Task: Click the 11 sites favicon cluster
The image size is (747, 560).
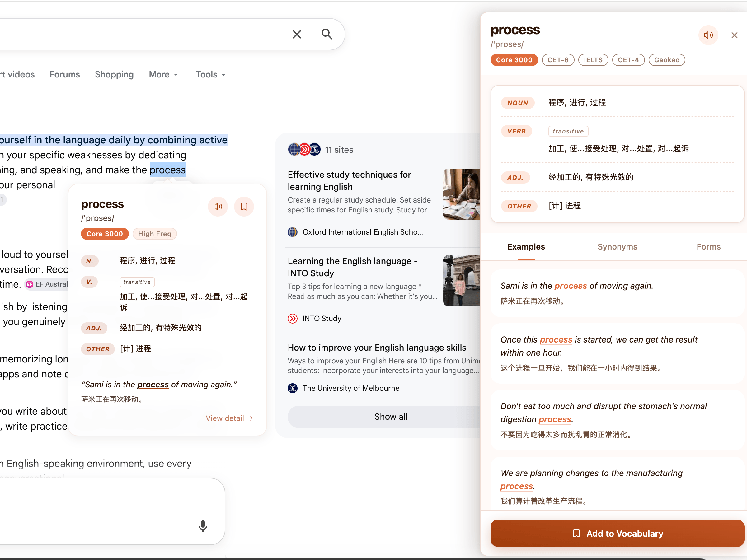Action: pyautogui.click(x=304, y=149)
